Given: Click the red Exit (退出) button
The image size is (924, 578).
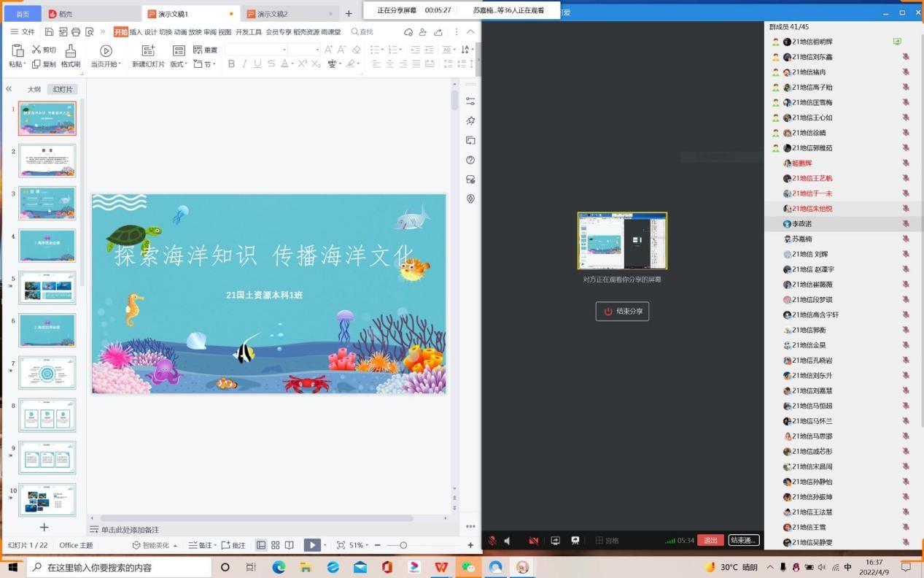Looking at the screenshot, I should tap(710, 541).
